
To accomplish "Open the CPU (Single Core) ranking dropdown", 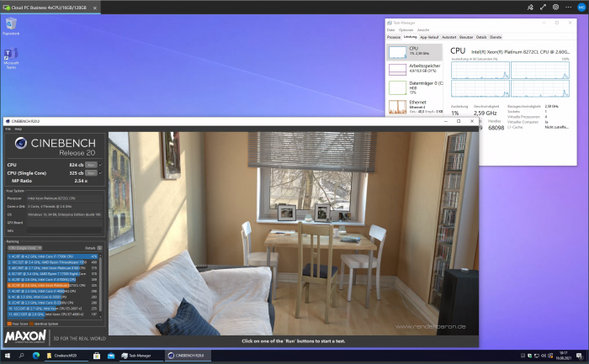I will pos(24,248).
